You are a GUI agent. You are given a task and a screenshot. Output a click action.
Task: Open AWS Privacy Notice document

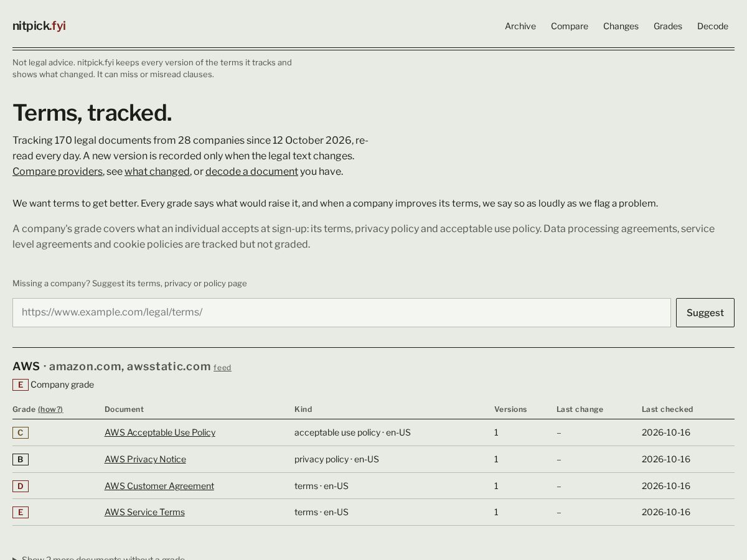pos(145,459)
